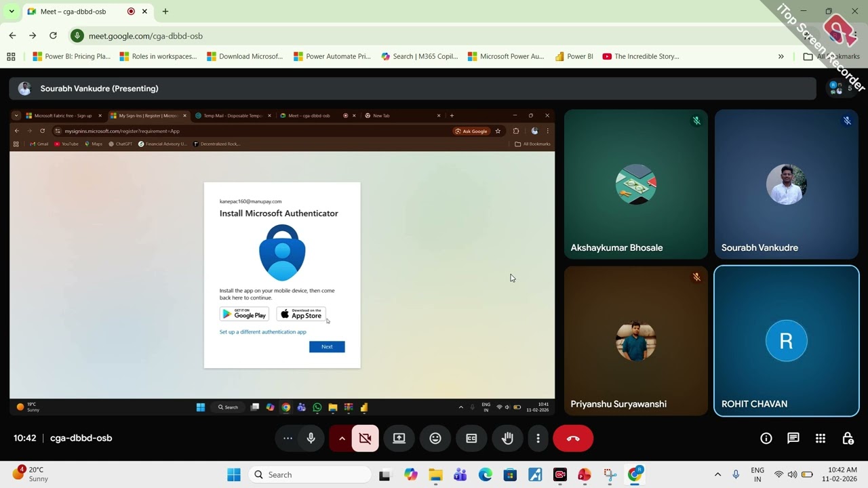Viewport: 868px width, 488px height.
Task: Show hidden system tray icons
Action: [x=717, y=474]
